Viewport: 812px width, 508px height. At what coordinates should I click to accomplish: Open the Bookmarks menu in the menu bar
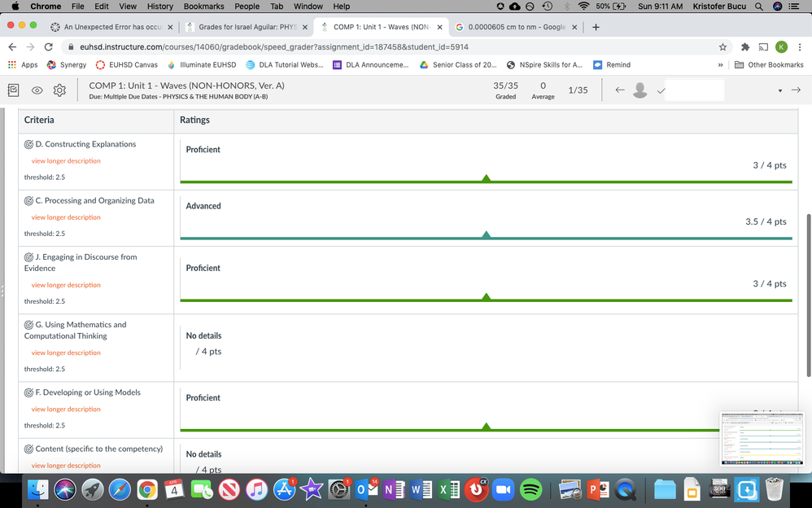point(203,7)
